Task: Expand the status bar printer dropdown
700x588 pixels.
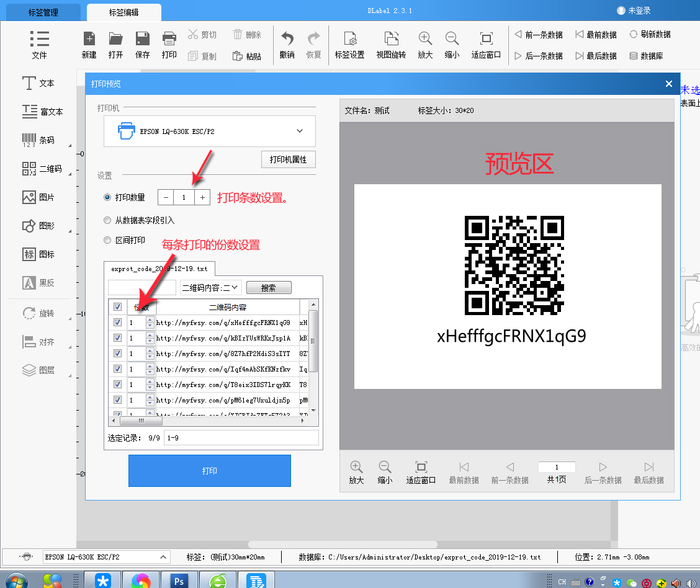Action: pyautogui.click(x=163, y=557)
